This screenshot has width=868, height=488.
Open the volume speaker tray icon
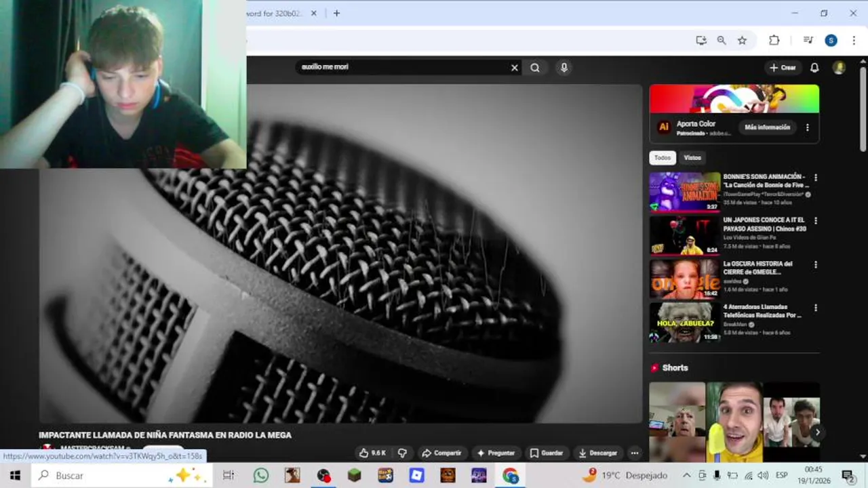tap(763, 476)
